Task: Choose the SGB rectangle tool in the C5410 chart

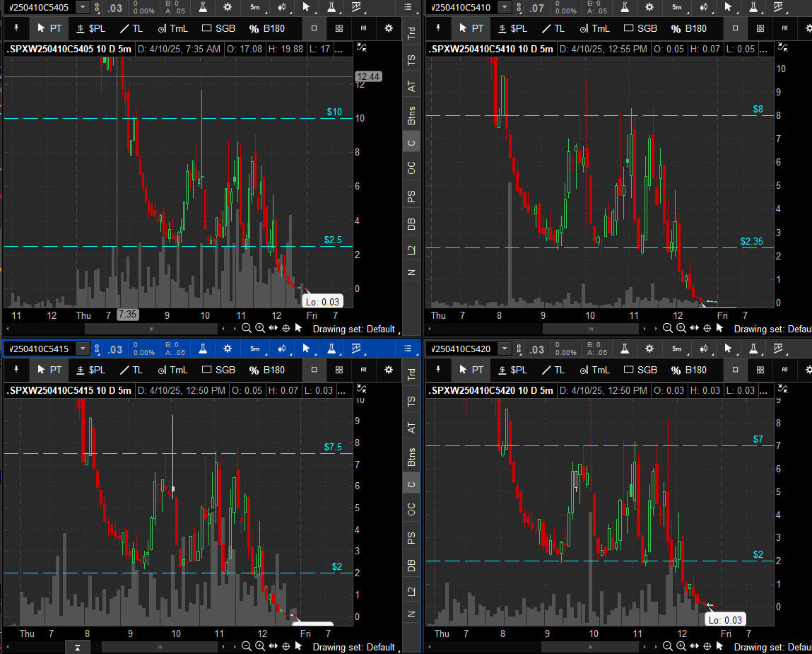Action: tap(638, 28)
